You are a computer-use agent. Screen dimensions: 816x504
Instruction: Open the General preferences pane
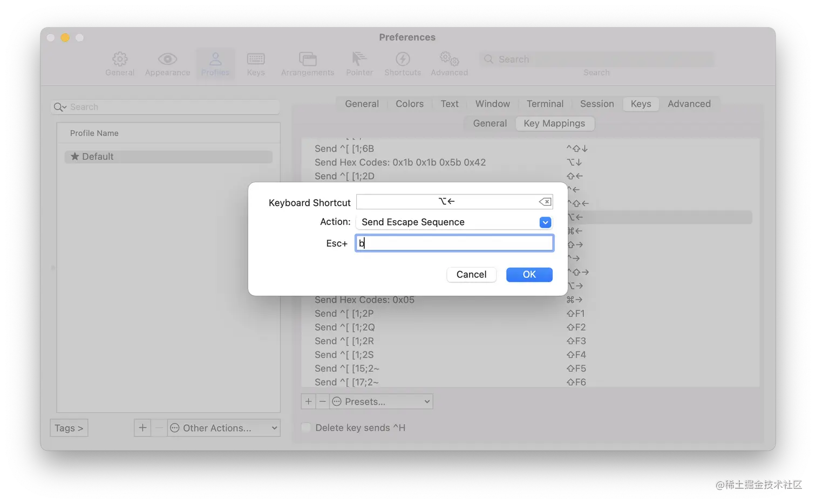pos(120,64)
